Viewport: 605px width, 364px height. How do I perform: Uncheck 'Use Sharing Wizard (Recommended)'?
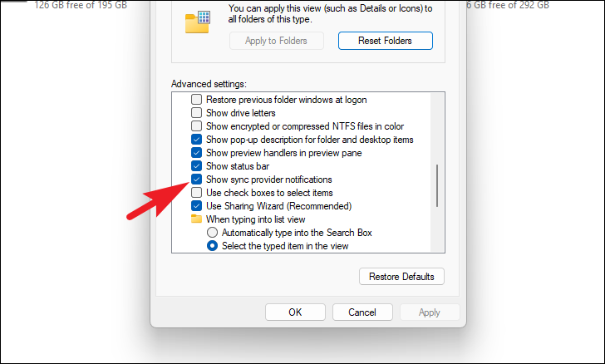pos(196,206)
